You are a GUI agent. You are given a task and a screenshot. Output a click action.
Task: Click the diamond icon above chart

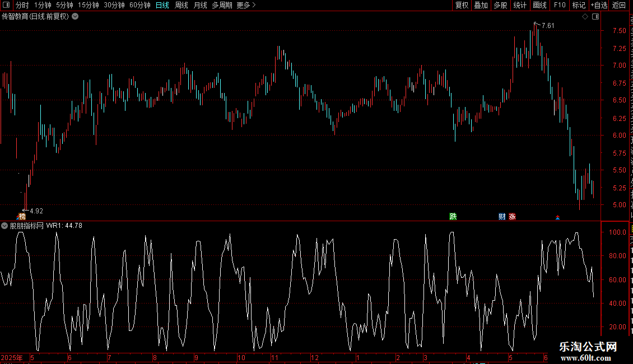click(x=585, y=17)
